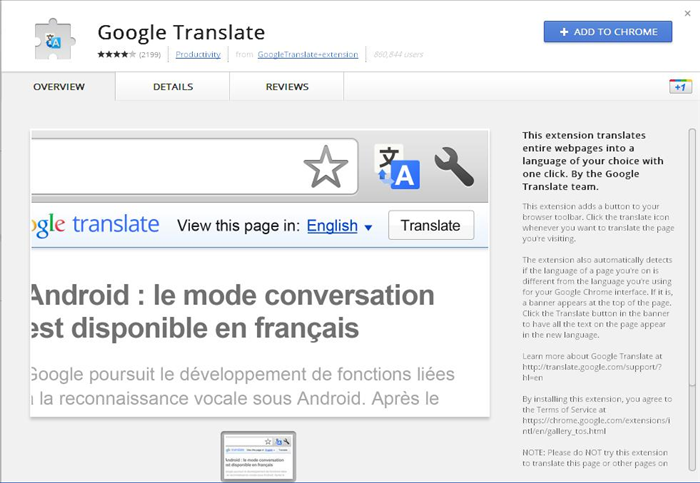700x483 pixels.
Task: Close the extension details dialog
Action: point(688,13)
